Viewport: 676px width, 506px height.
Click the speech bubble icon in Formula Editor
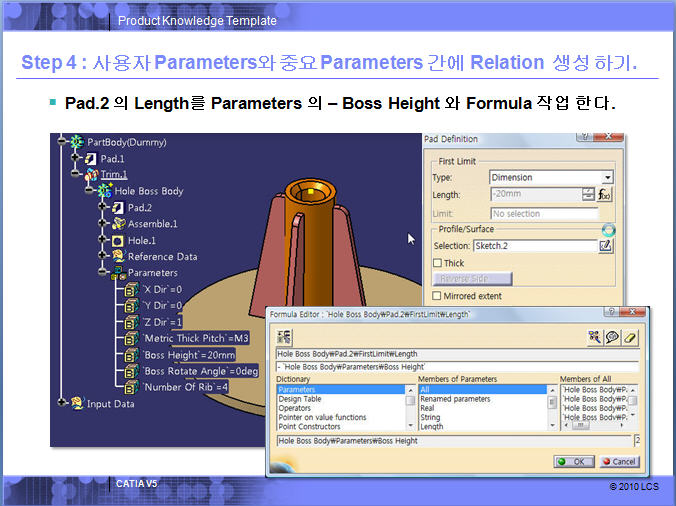click(x=612, y=338)
